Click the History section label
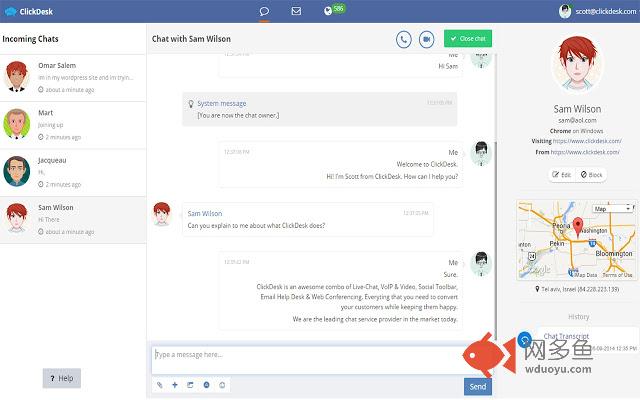The height and width of the screenshot is (400, 640). [x=578, y=316]
